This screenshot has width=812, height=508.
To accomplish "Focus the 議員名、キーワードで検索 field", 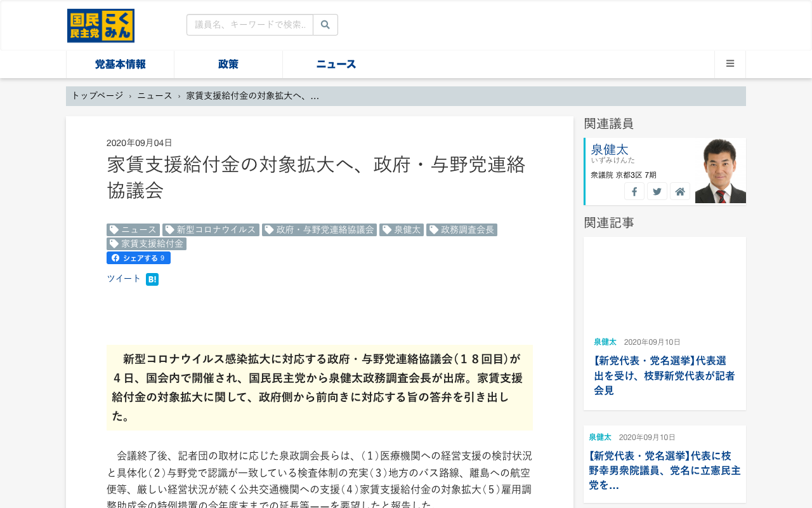I will coord(250,25).
